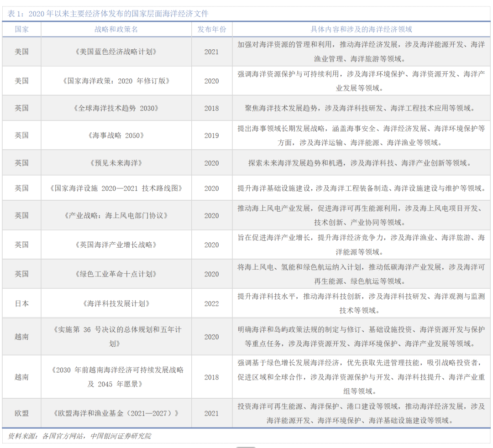493x448 pixels.
Task: Select year 2019 in the 《海事战略 2050》 row
Action: (x=212, y=135)
